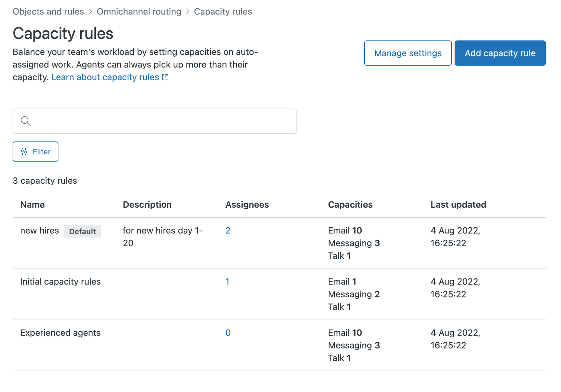Click the search magnifier icon
Viewport: 561px width, 392px height.
tap(26, 121)
